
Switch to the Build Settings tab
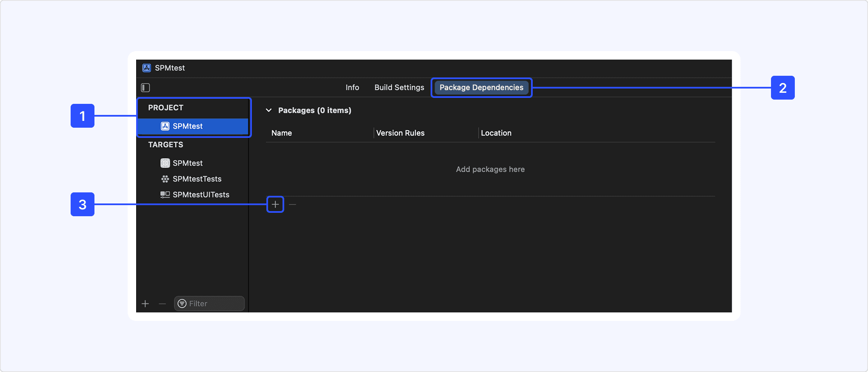399,88
